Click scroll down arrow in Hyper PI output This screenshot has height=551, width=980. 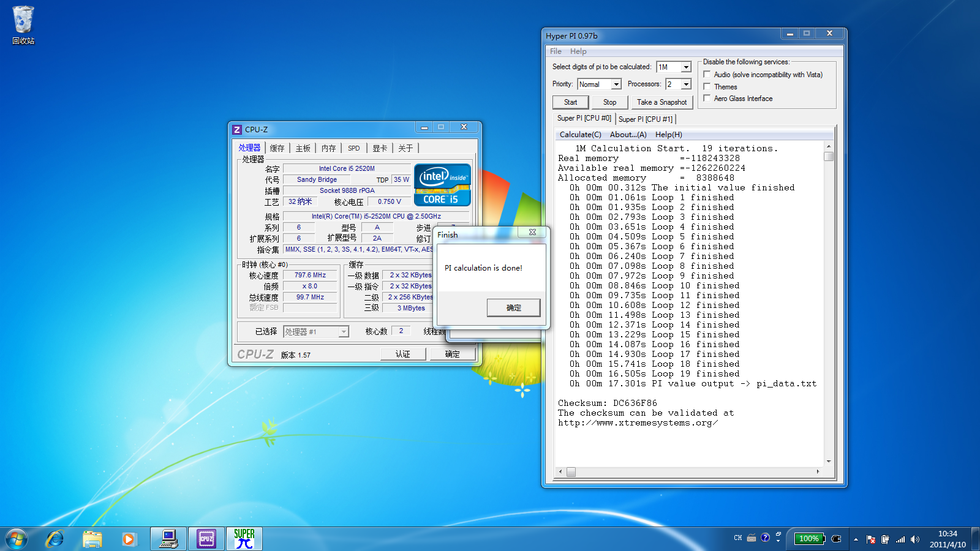pyautogui.click(x=829, y=461)
